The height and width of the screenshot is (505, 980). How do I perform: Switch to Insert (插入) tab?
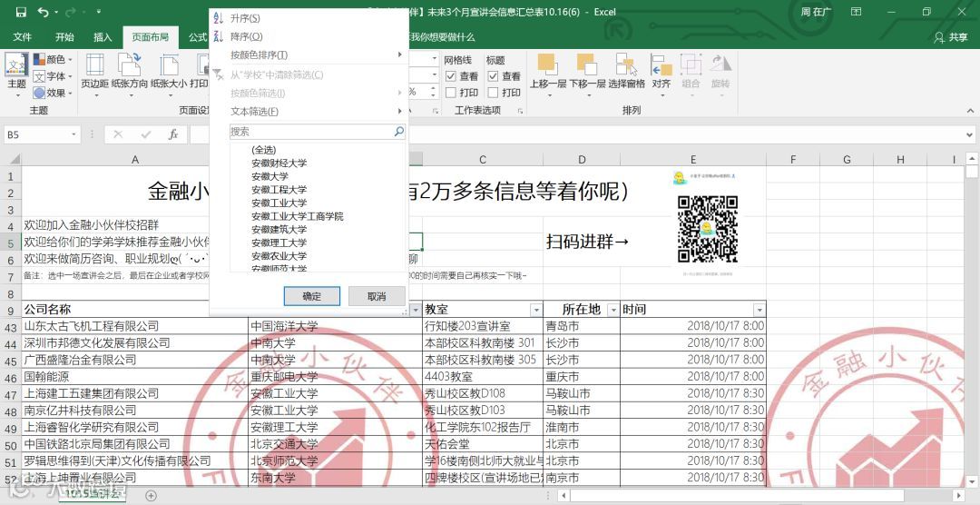103,37
